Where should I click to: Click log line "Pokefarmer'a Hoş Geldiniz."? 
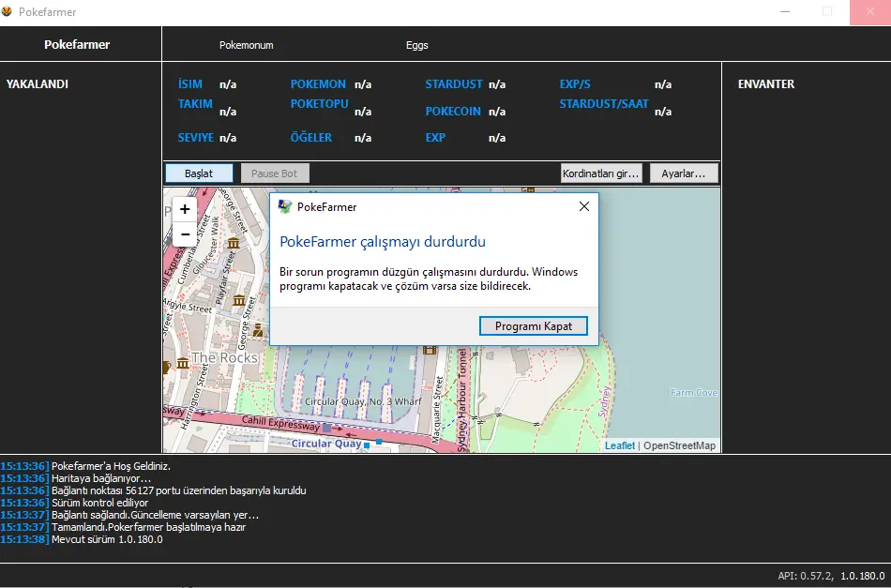111,466
